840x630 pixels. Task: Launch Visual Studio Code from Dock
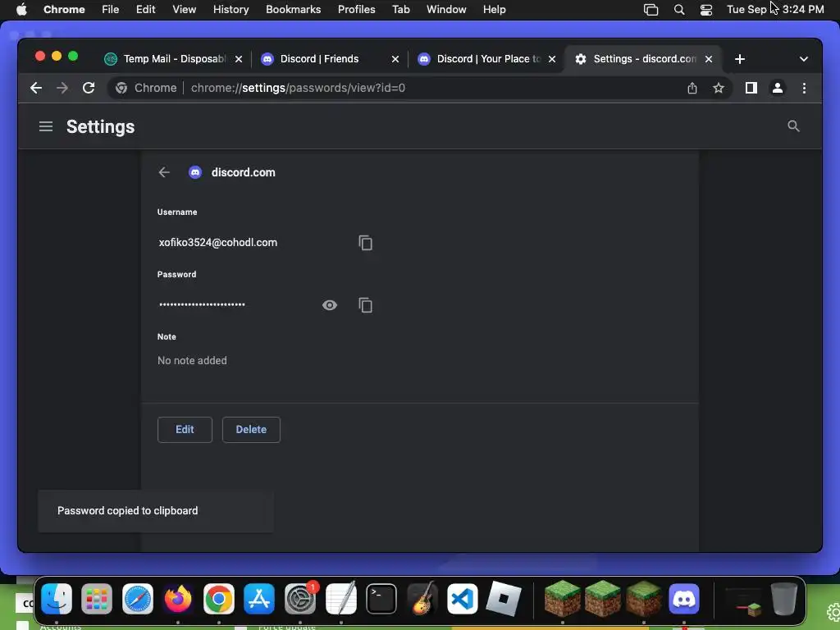pyautogui.click(x=463, y=598)
